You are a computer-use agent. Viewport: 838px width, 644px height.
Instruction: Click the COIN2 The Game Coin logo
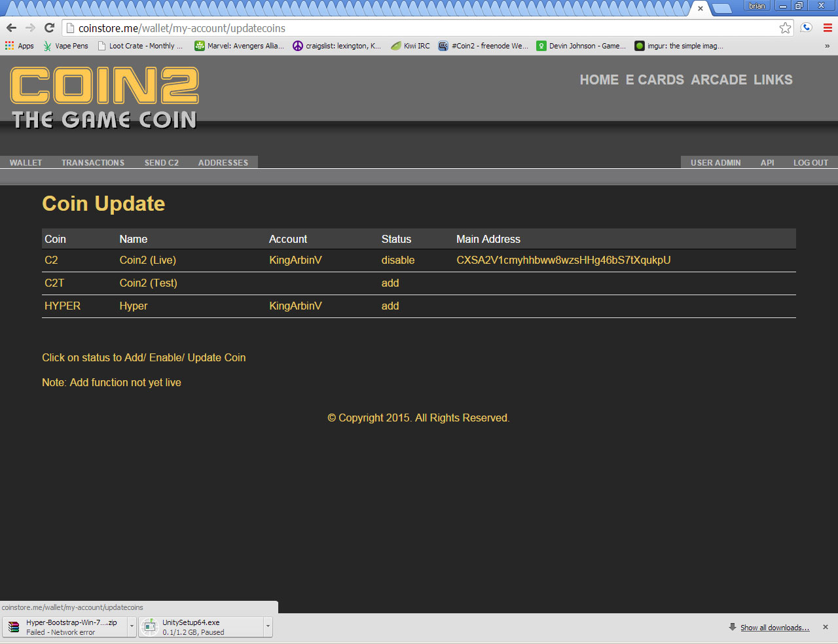(105, 98)
